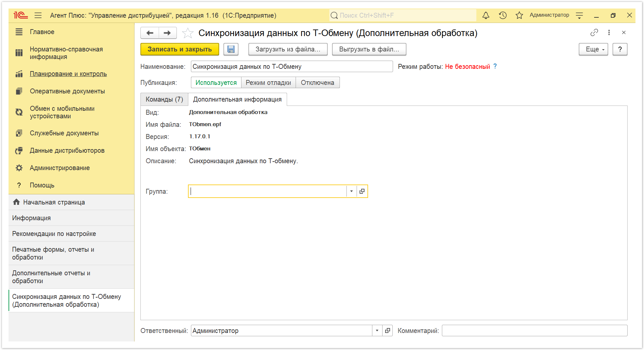Add this form to favorites star
644x350 pixels.
188,33
